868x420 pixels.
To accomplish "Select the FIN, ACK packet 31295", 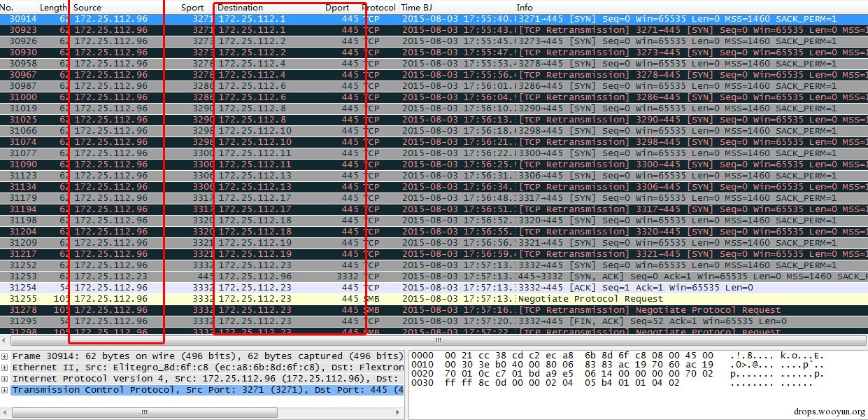I will tap(434, 321).
